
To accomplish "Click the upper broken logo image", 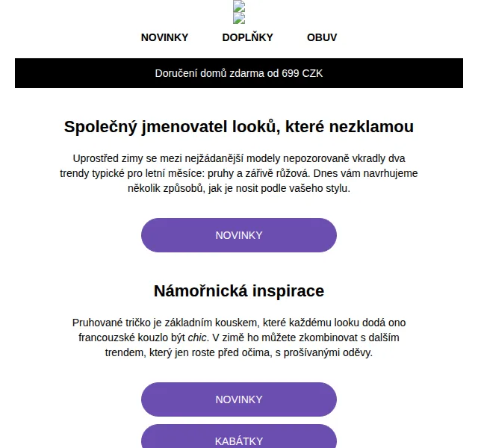I will point(239,6).
